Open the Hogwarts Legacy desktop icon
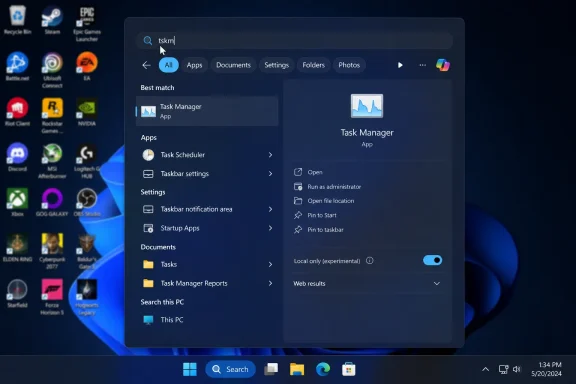Image resolution: width=576 pixels, height=384 pixels. 87,297
